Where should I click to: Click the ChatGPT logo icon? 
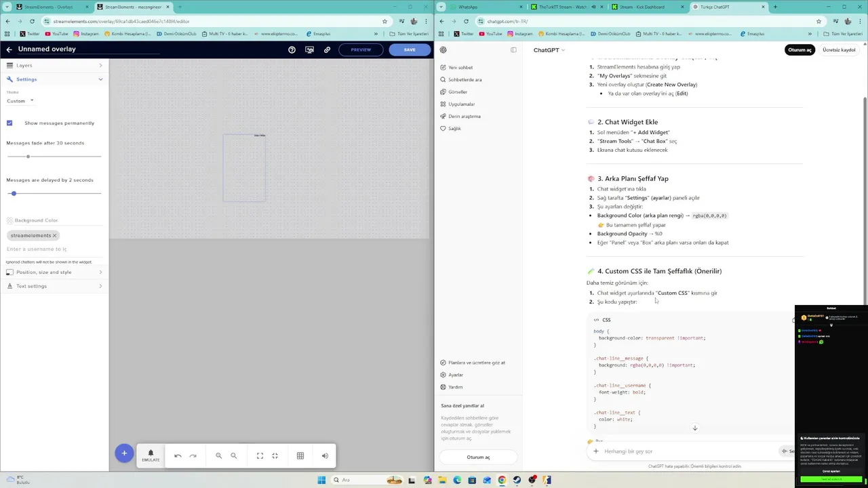[x=443, y=49]
